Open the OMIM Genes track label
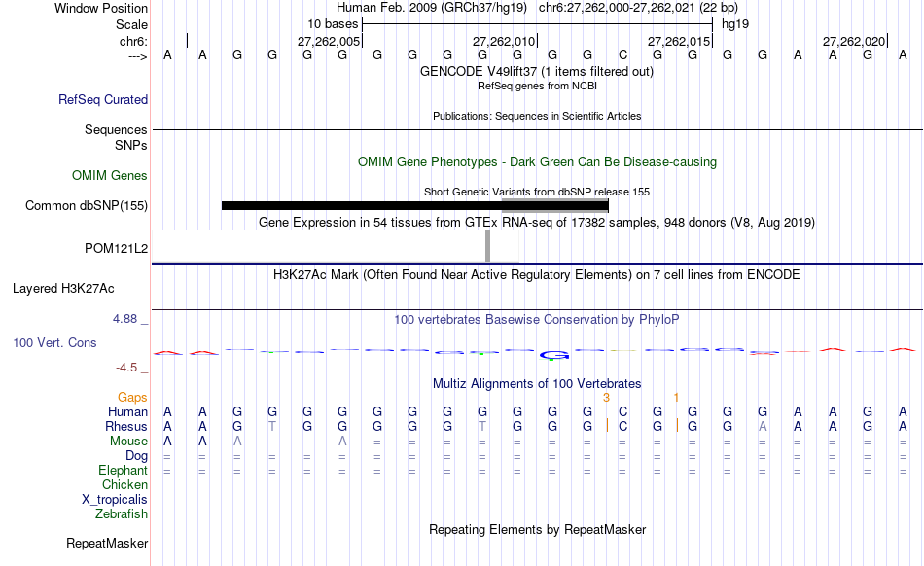924x566 pixels. (x=110, y=175)
